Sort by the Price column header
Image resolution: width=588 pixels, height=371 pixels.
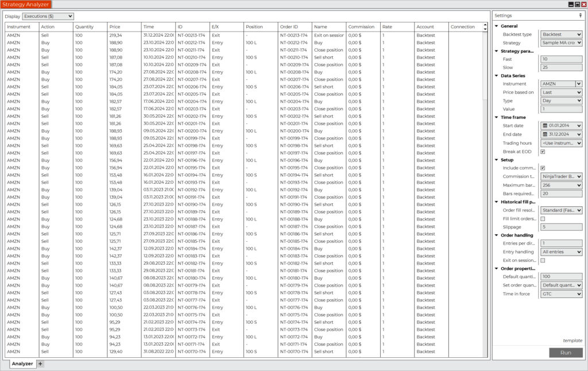[x=123, y=27]
